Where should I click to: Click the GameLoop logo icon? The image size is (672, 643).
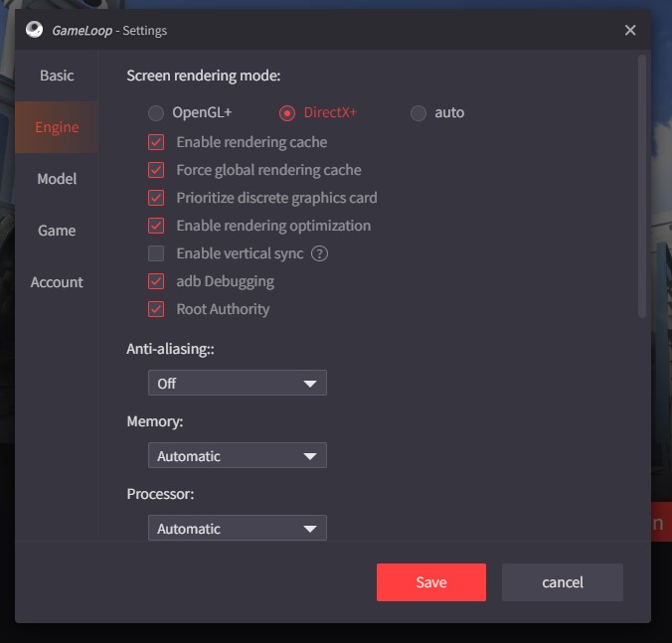pos(34,30)
